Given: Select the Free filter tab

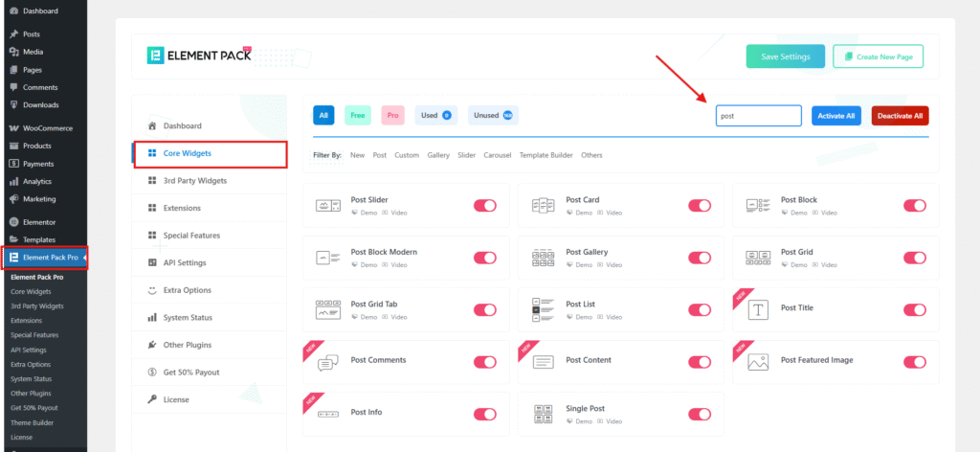Looking at the screenshot, I should (x=358, y=115).
